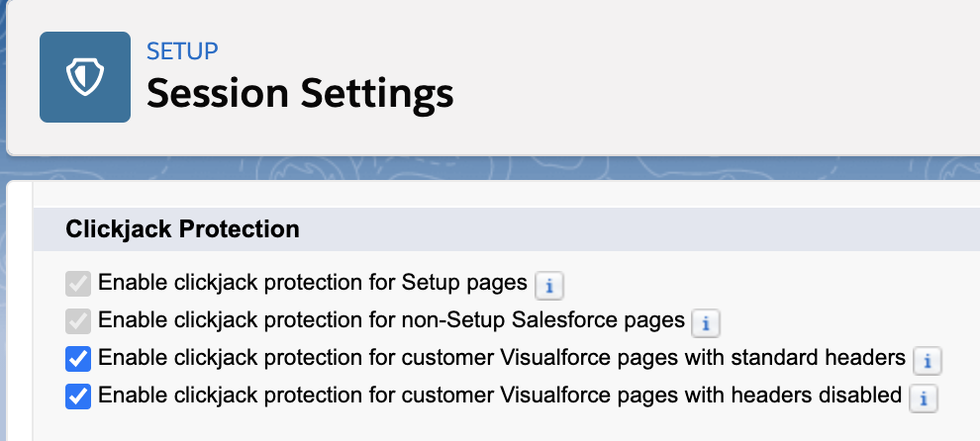Toggle non-Setup Salesforce pages clickjack checkbox
This screenshot has height=441, width=980.
[78, 321]
